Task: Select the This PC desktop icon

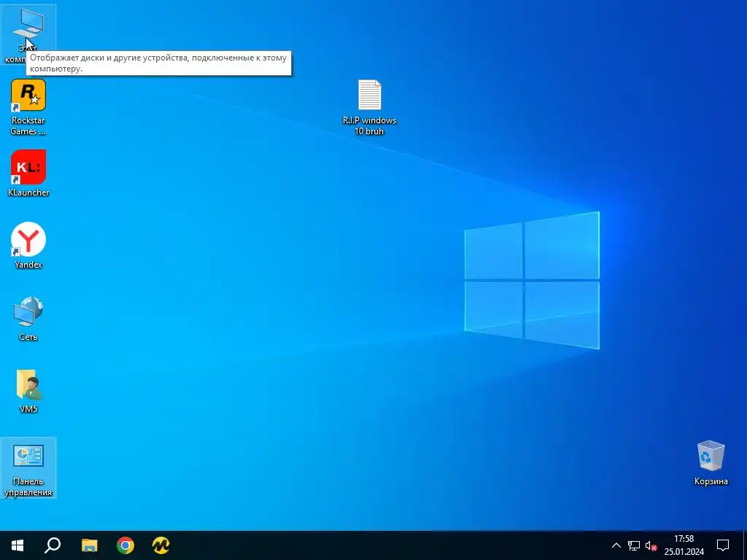Action: pyautogui.click(x=28, y=34)
